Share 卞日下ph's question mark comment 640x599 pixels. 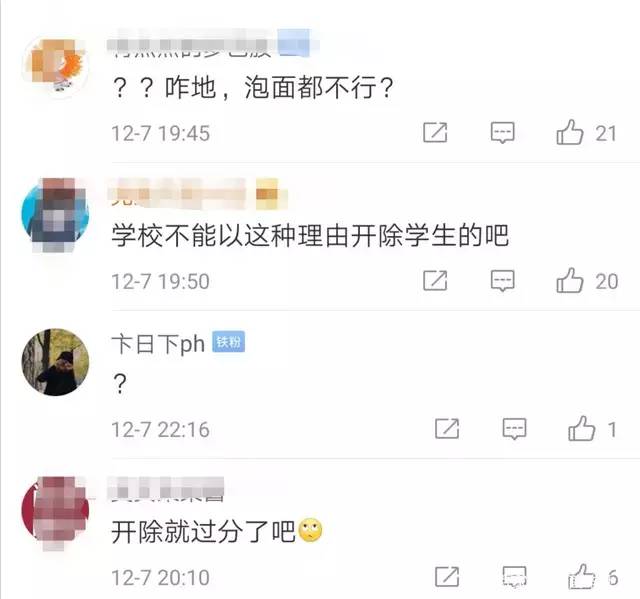[447, 429]
